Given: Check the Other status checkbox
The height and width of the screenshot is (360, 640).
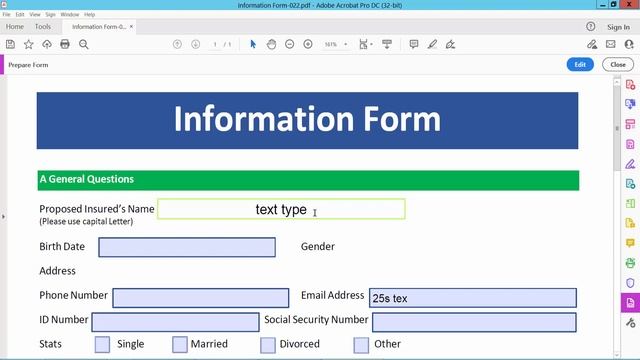Looking at the screenshot, I should tap(361, 345).
